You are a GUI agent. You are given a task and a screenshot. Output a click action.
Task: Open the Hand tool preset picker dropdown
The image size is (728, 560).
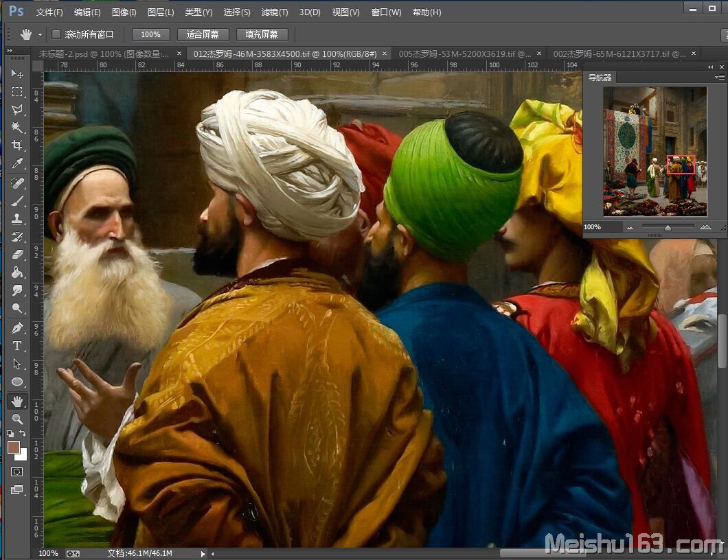pyautogui.click(x=40, y=34)
